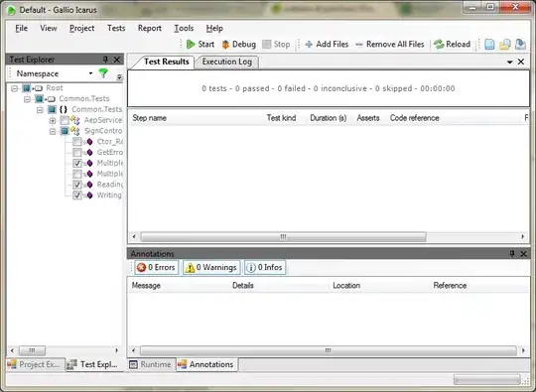Image resolution: width=536 pixels, height=392 pixels.
Task: Open the Test Explorer toolbar overflow arrow
Action: pos(119,77)
